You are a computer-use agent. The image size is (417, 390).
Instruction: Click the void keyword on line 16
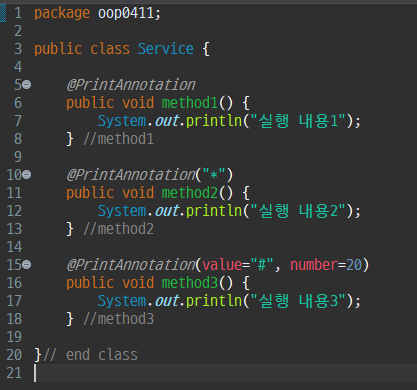coord(138,283)
